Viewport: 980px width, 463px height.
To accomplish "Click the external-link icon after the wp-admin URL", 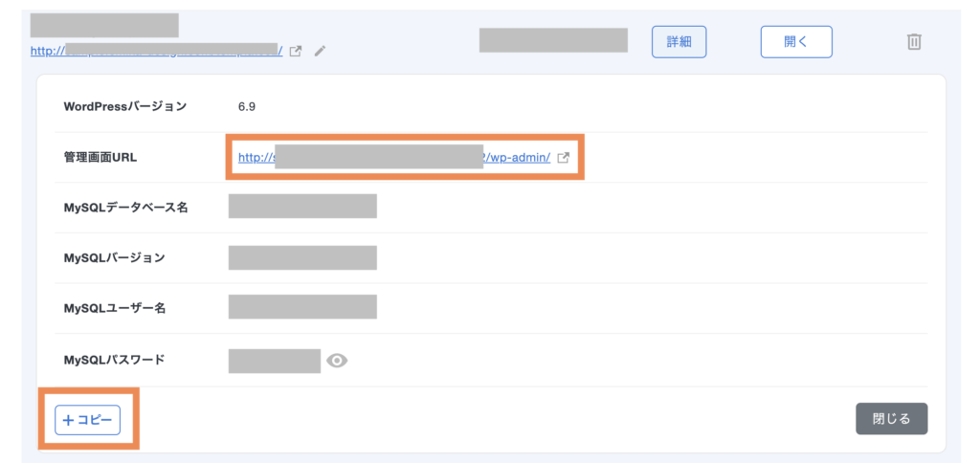I will [x=564, y=158].
